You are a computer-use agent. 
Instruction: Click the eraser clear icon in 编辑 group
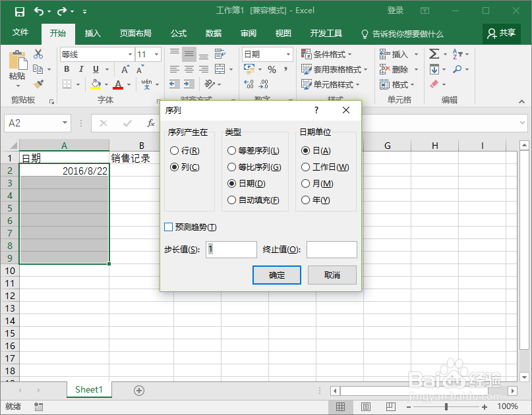[433, 83]
